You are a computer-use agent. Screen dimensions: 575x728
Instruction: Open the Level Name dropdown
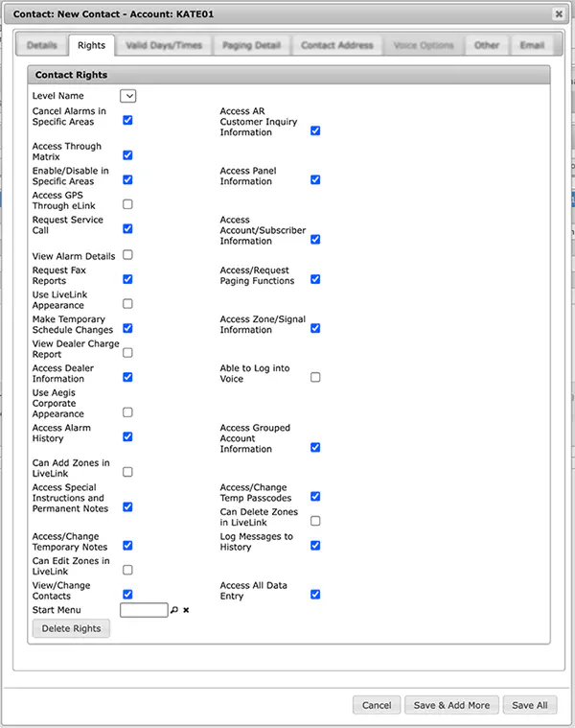[128, 96]
